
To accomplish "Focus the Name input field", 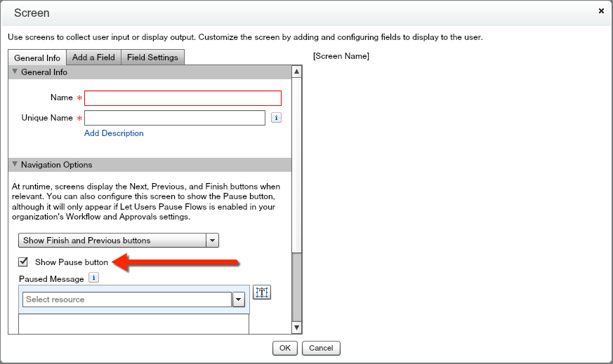I will click(183, 98).
